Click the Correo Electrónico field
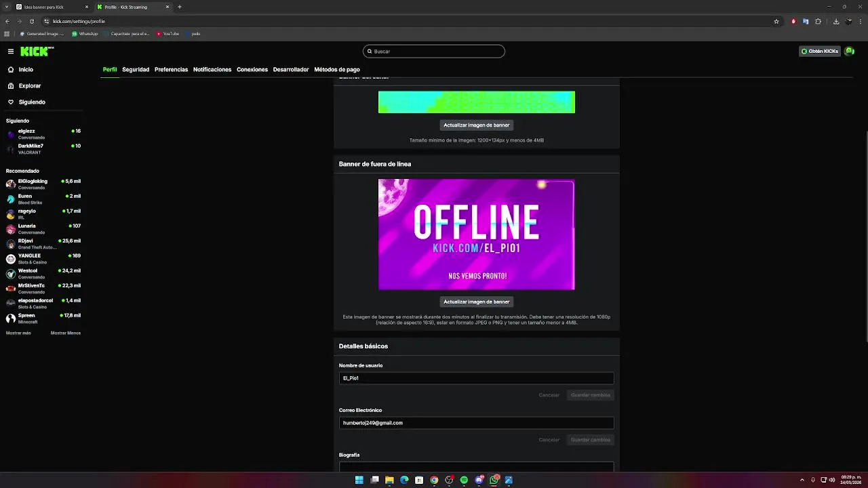Viewport: 868px width, 488px height. tap(476, 423)
